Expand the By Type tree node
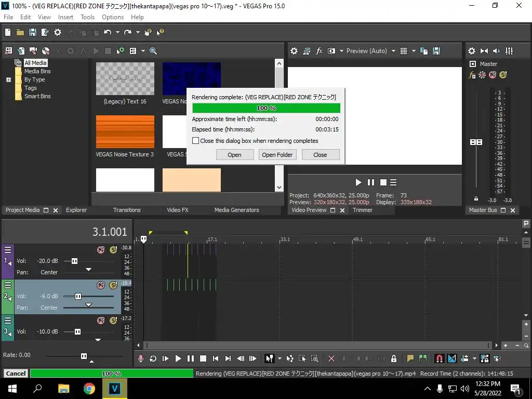The image size is (532, 399). pyautogui.click(x=8, y=79)
